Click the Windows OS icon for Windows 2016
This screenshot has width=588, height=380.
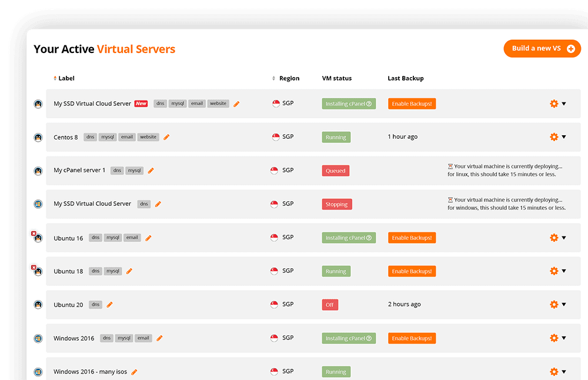[38, 338]
